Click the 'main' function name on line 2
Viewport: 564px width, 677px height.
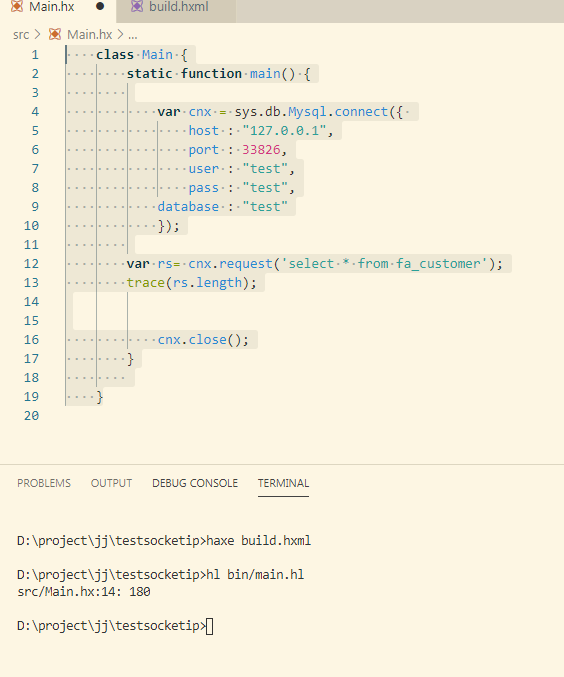[265, 74]
